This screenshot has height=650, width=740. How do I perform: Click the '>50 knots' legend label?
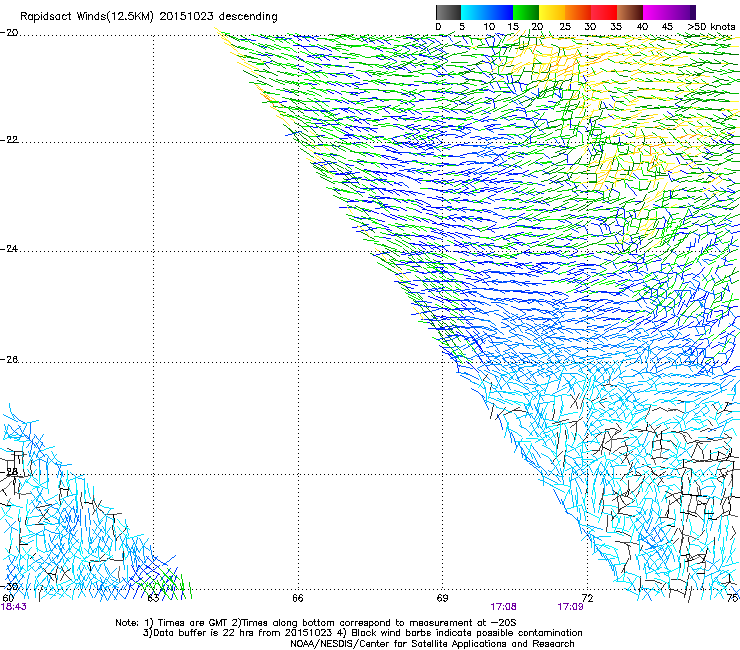tap(711, 27)
